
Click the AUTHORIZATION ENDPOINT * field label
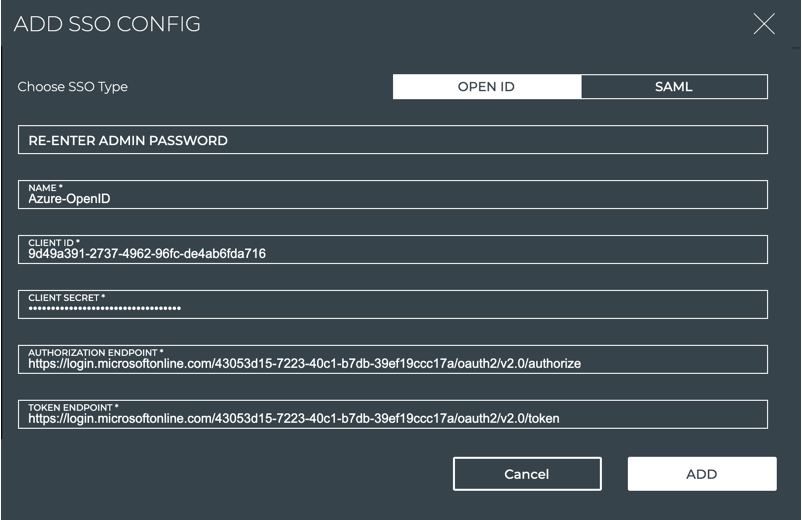(95, 353)
